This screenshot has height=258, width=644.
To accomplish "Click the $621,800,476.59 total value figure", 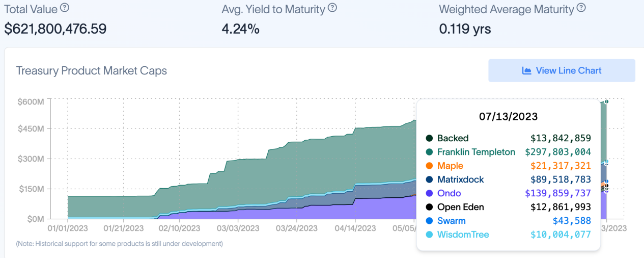I will pyautogui.click(x=55, y=29).
